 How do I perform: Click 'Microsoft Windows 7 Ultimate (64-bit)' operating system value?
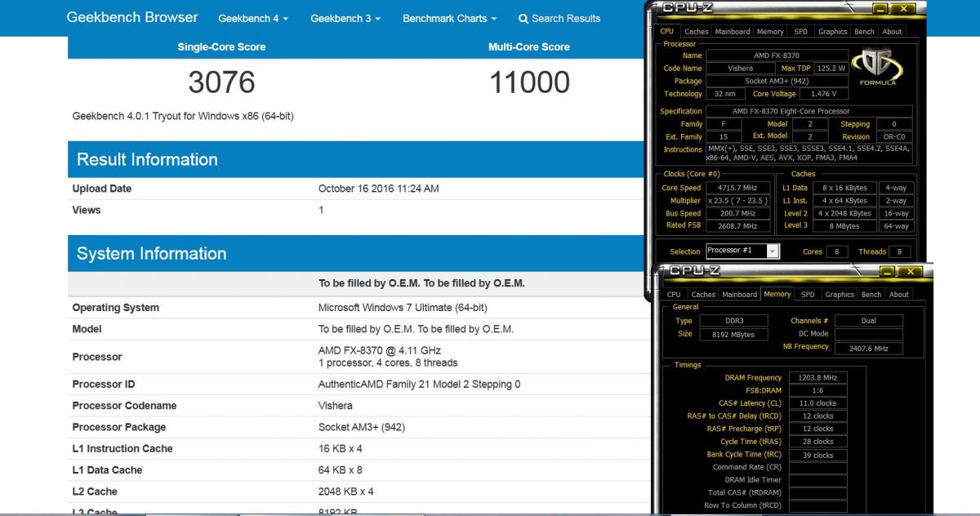pos(403,308)
